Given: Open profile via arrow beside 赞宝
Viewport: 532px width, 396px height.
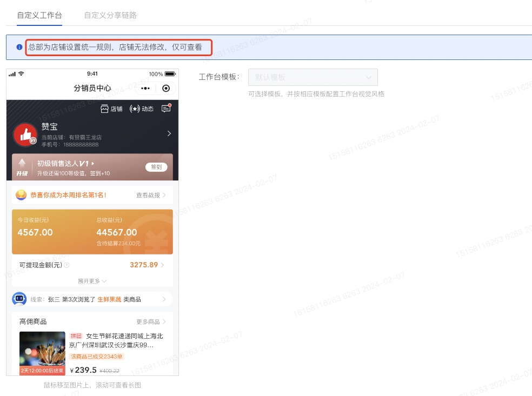Looking at the screenshot, I should [x=169, y=133].
